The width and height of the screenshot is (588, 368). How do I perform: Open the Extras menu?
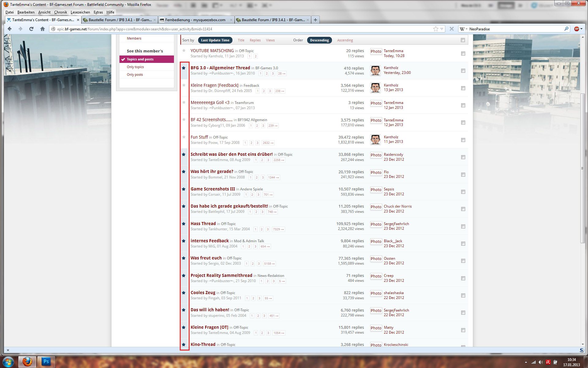coord(98,12)
